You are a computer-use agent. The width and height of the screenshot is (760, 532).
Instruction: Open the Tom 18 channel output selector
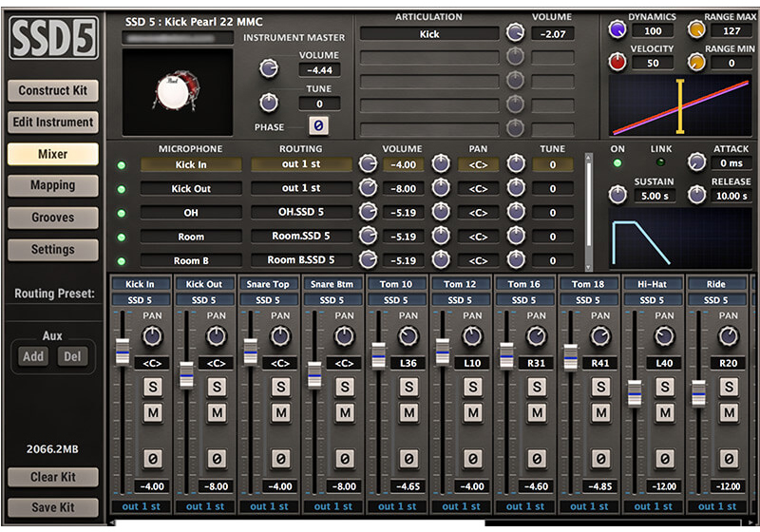[588, 506]
